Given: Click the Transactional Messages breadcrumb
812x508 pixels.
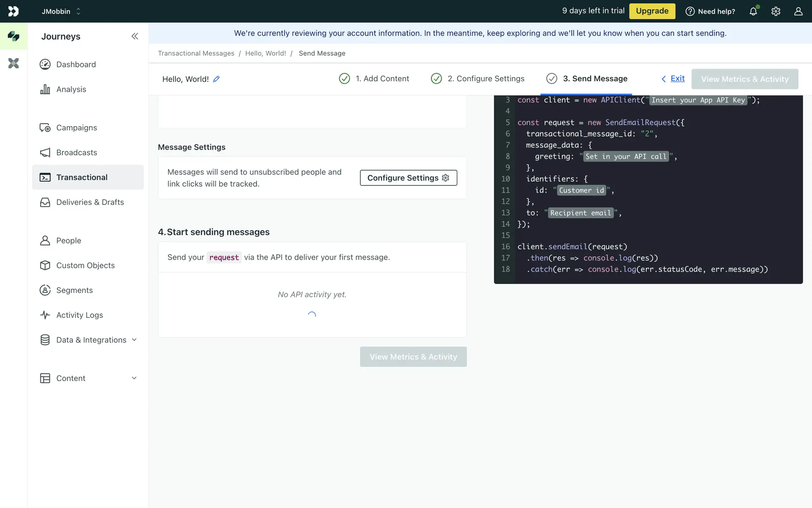Looking at the screenshot, I should click(196, 53).
